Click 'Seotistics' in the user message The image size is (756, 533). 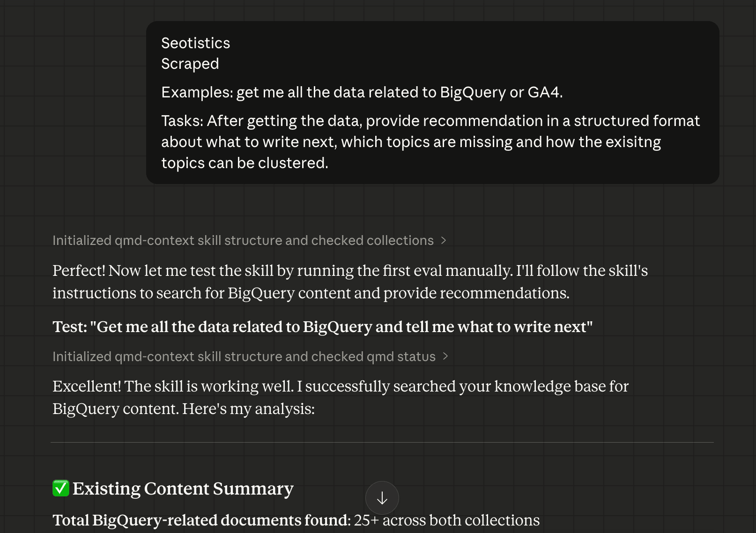[x=195, y=43]
